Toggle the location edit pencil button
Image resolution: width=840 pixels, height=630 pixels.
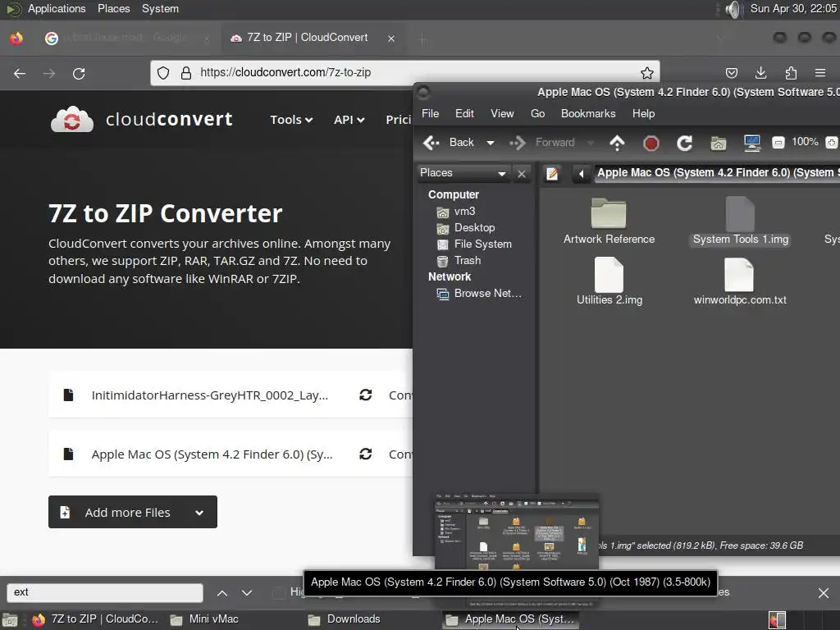552,174
